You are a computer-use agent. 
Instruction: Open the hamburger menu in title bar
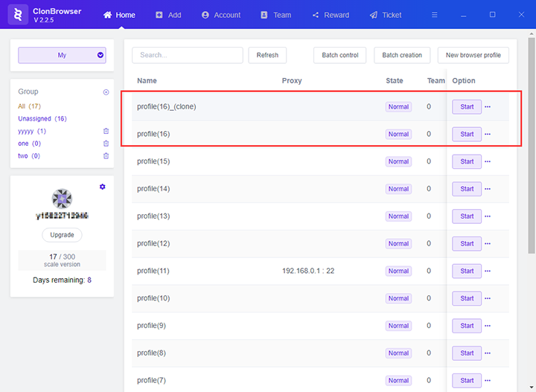[435, 15]
